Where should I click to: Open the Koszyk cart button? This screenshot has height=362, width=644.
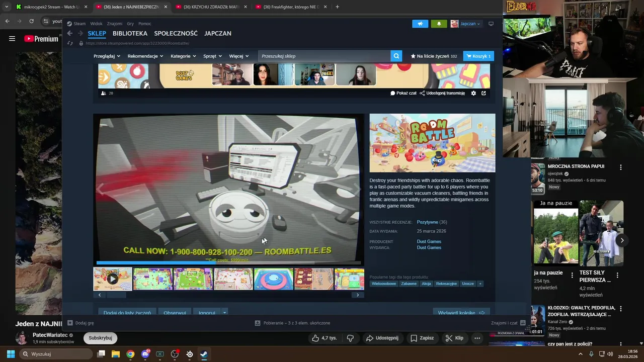coord(478,56)
